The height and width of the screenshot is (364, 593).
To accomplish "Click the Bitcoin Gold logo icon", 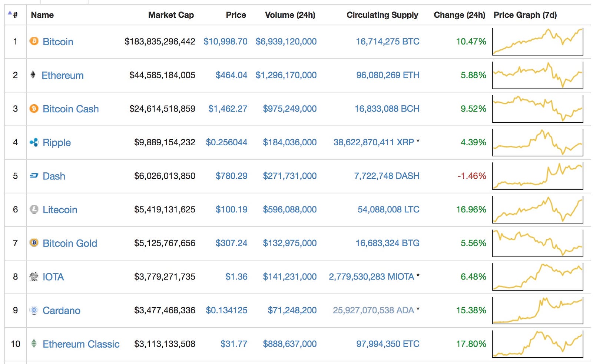I will pyautogui.click(x=34, y=243).
